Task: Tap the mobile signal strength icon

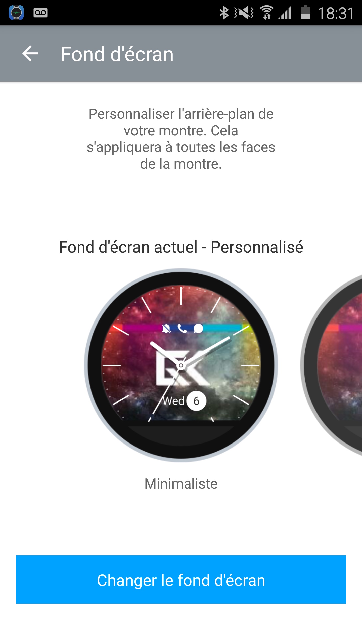Action: pos(285,13)
